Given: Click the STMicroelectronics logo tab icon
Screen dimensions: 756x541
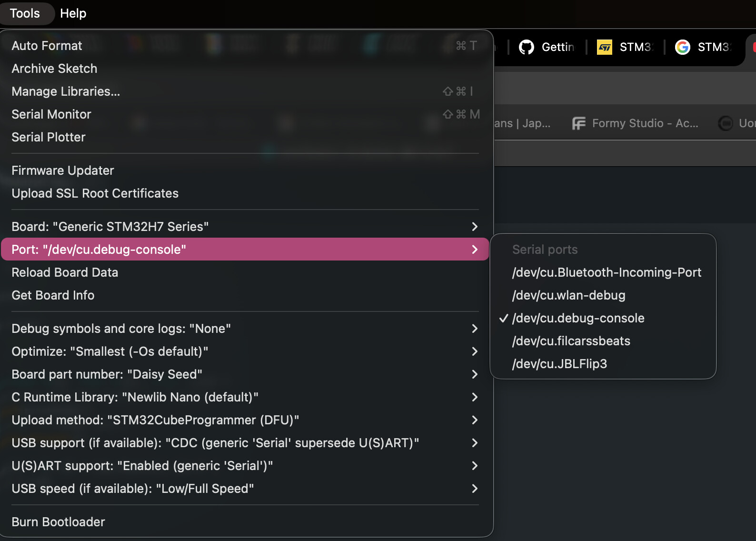Looking at the screenshot, I should point(604,47).
